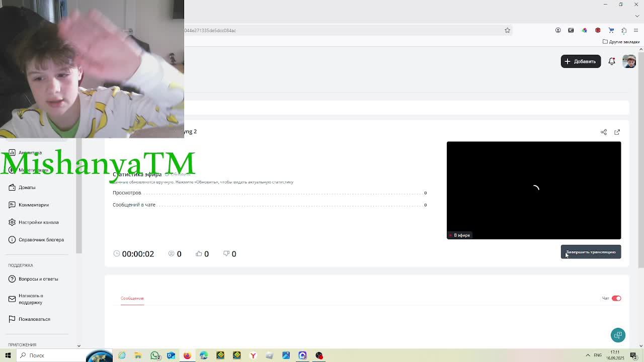Open Справочник блогера in the sidebar
The height and width of the screenshot is (362, 644).
pyautogui.click(x=36, y=239)
